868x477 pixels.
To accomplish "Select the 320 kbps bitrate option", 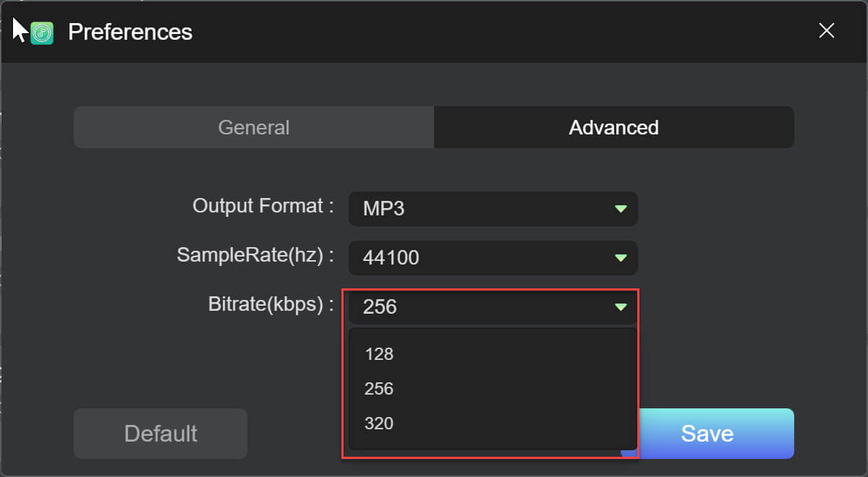I will pos(379,424).
